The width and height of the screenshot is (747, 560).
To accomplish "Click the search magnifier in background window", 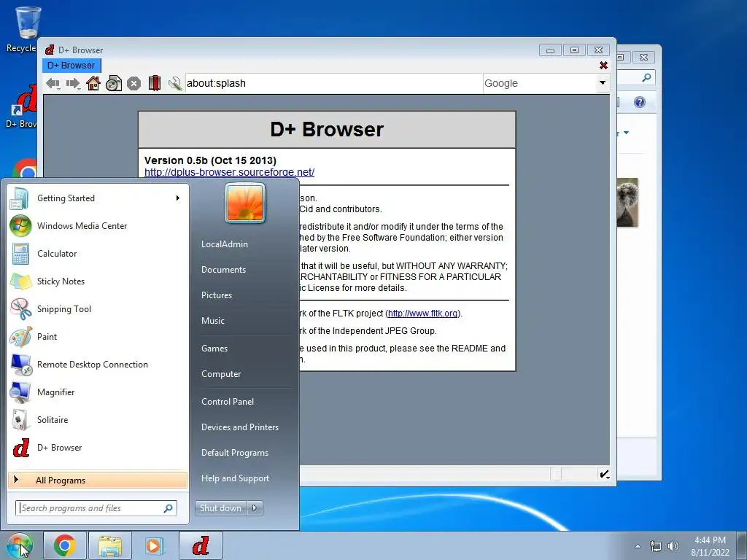I will coord(646,77).
